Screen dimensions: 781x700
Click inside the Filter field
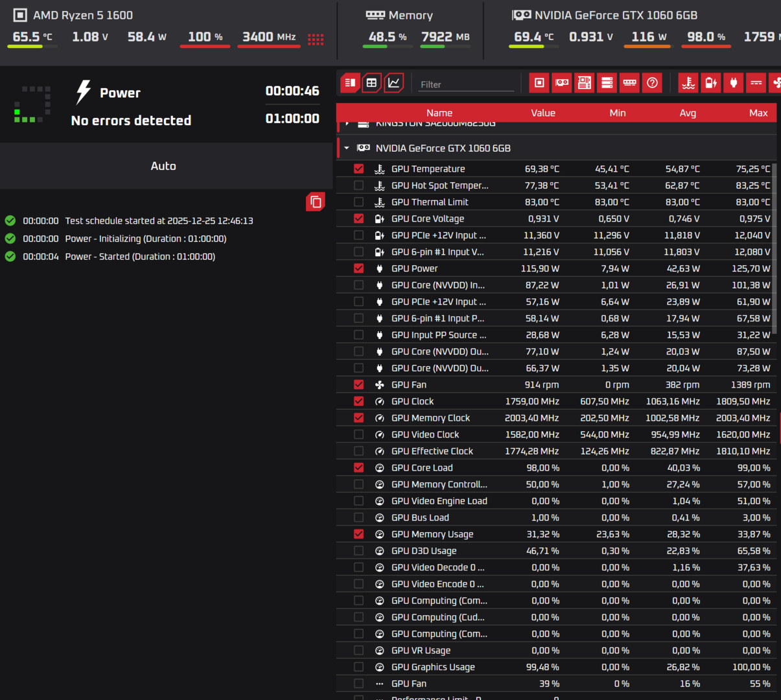coord(467,84)
